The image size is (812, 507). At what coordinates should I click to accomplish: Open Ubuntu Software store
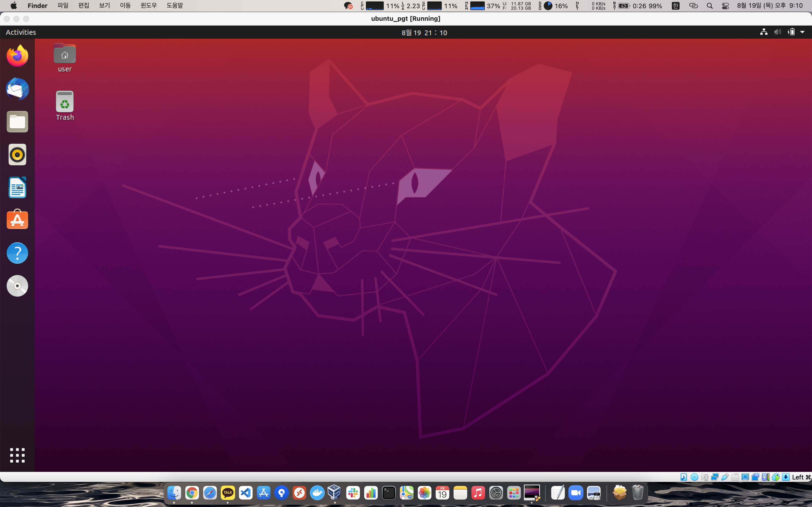17,220
